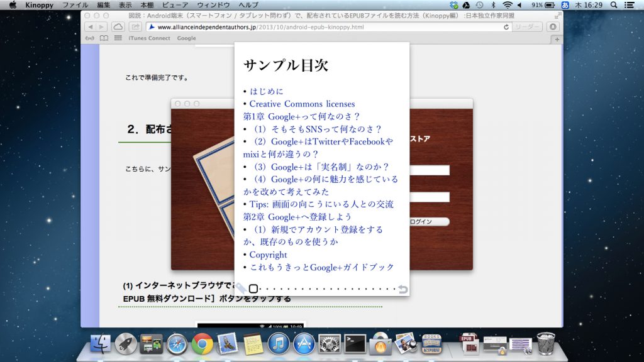The height and width of the screenshot is (362, 644).
Task: Open the 編集 menu
Action: point(104,5)
